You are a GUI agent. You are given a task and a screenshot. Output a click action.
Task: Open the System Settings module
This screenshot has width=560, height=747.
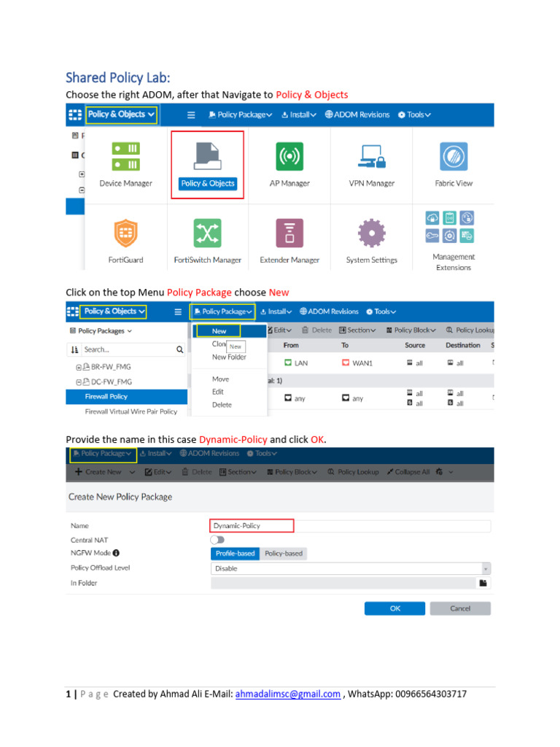click(371, 241)
